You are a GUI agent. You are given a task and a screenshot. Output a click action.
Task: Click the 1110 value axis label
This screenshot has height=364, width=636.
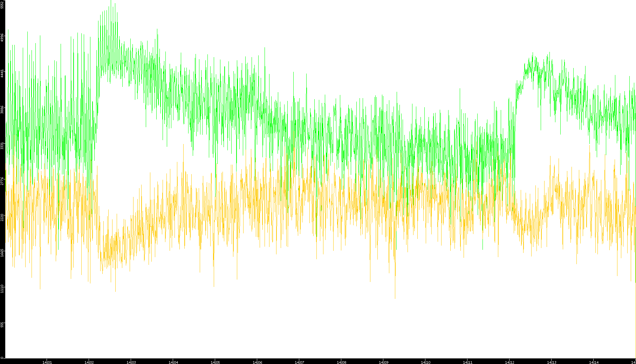(x=2, y=289)
